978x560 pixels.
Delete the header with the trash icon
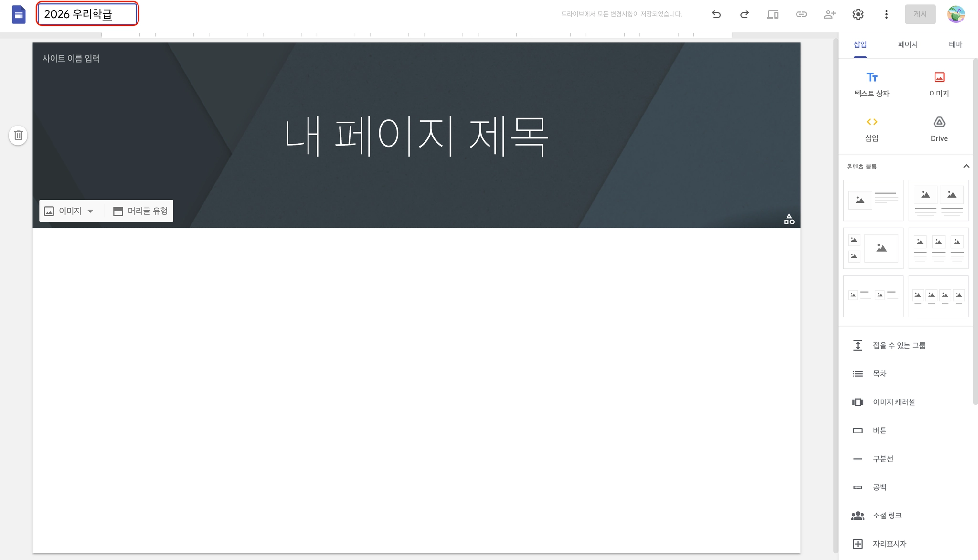tap(18, 136)
